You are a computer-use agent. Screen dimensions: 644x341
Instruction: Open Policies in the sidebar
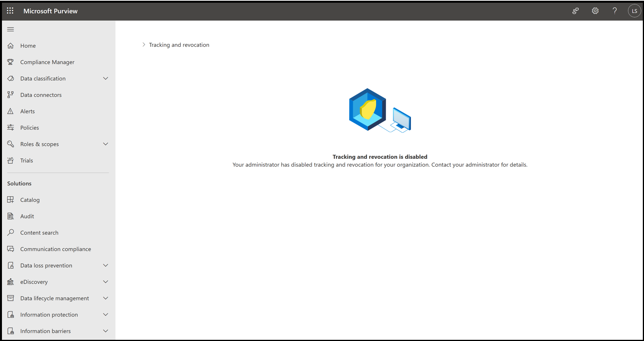coord(30,128)
